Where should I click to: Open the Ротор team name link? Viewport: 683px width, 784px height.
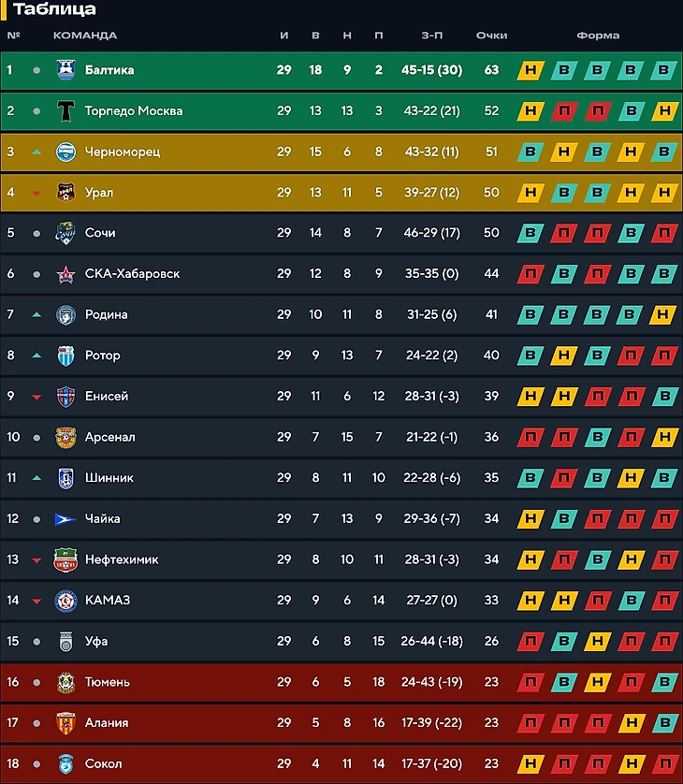pos(103,356)
